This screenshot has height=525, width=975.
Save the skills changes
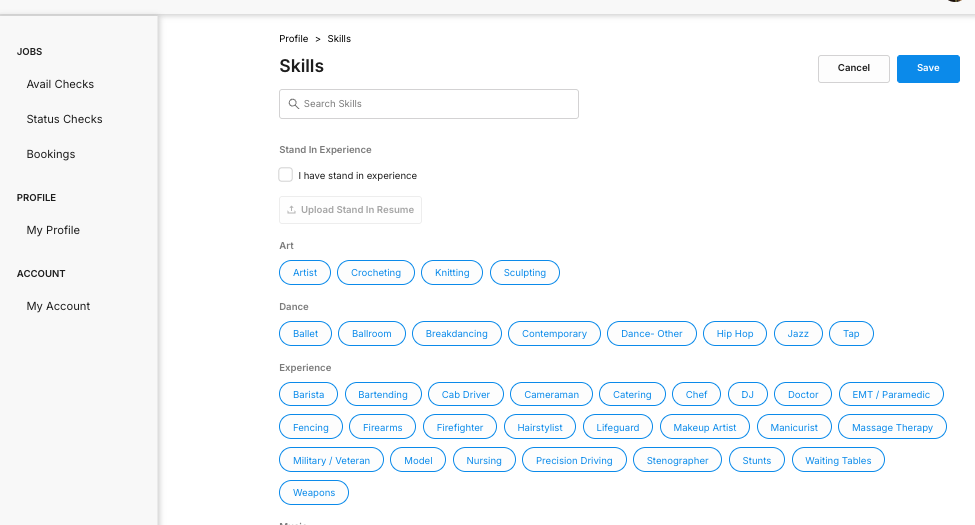(x=928, y=68)
